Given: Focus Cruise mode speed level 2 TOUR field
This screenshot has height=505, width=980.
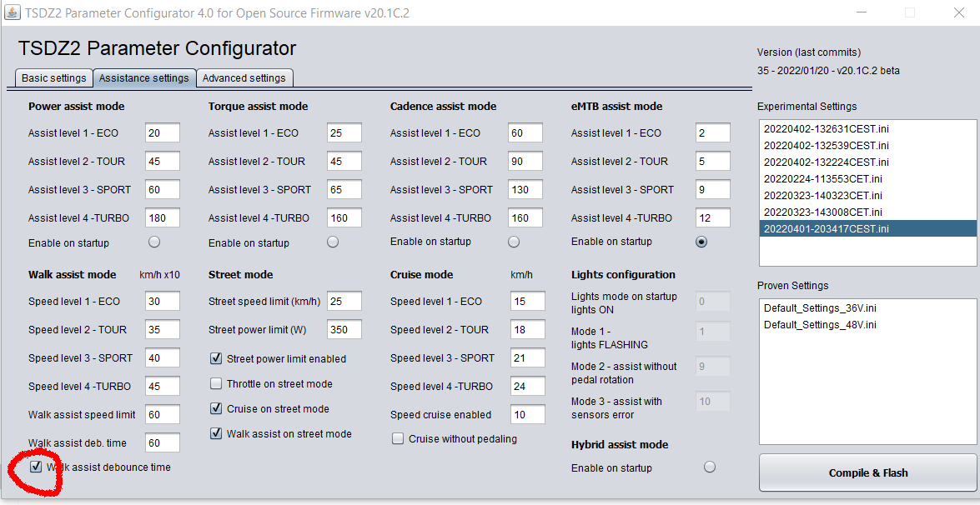Looking at the screenshot, I should 527,329.
